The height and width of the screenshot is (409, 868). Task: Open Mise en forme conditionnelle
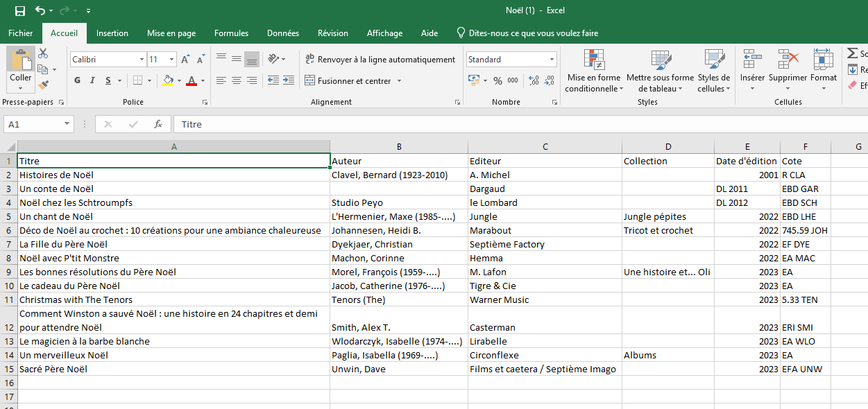pyautogui.click(x=594, y=71)
